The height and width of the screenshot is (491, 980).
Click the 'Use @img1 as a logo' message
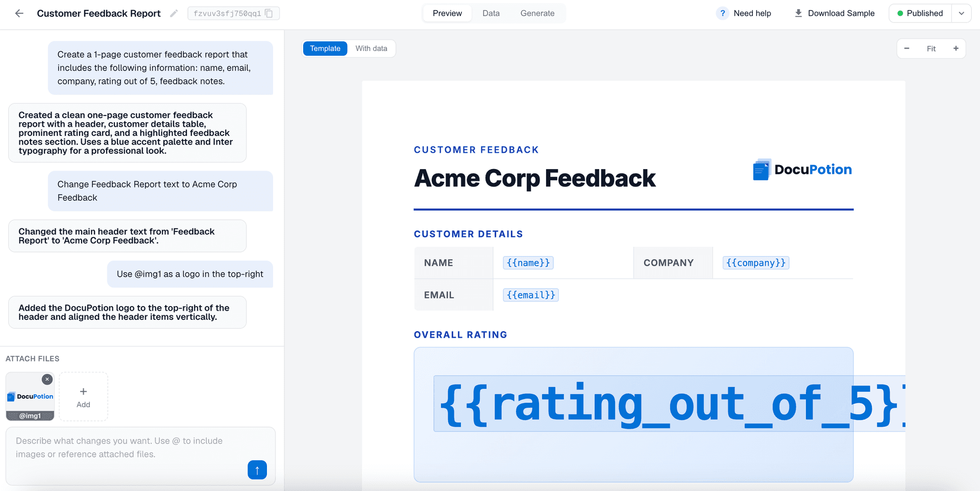[190, 274]
